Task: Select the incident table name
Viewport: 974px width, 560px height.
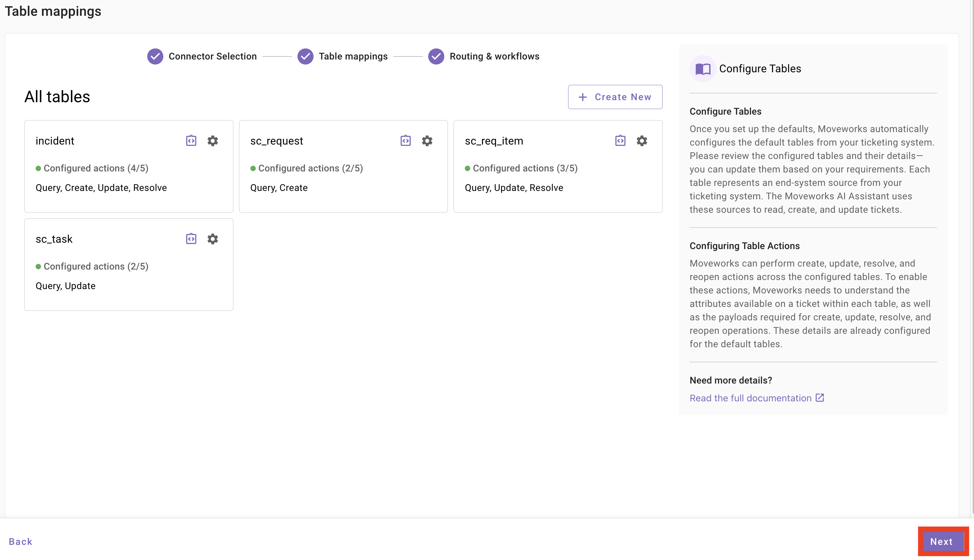Action: tap(55, 141)
